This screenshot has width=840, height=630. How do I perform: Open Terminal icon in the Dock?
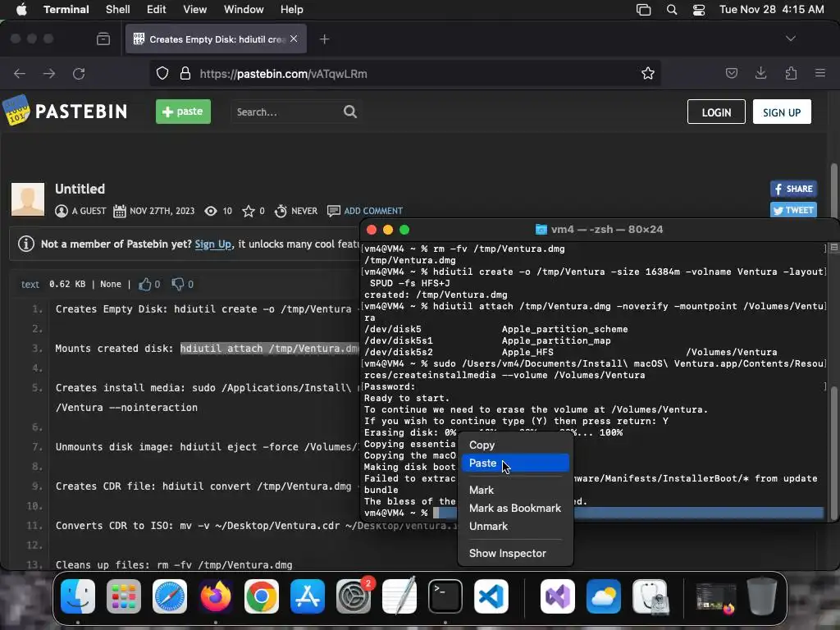(x=445, y=596)
